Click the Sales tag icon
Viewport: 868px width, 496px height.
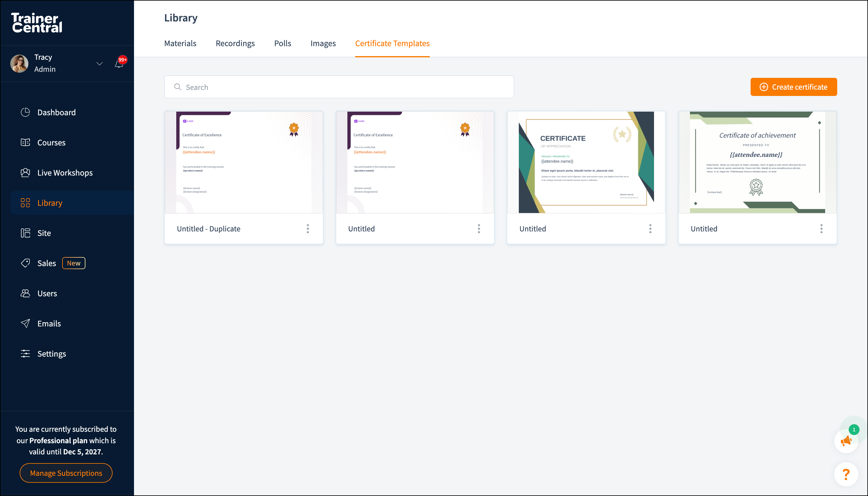[25, 263]
